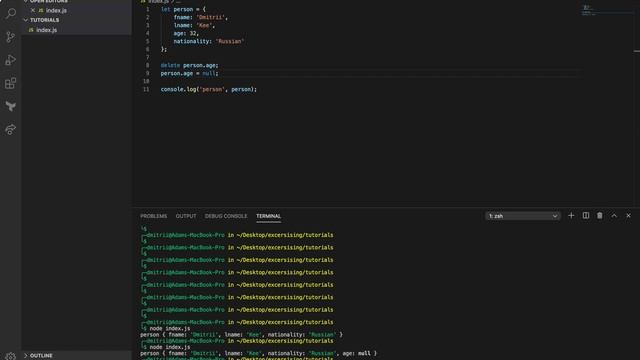640x360 pixels.
Task: Split the terminal panel
Action: tap(586, 216)
